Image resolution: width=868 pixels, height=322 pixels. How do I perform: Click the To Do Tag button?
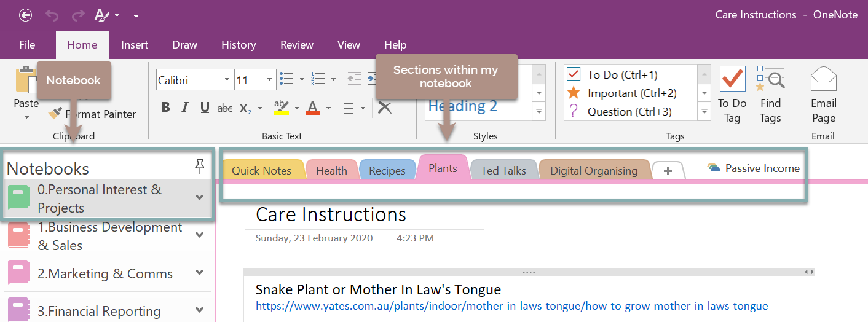coord(732,95)
